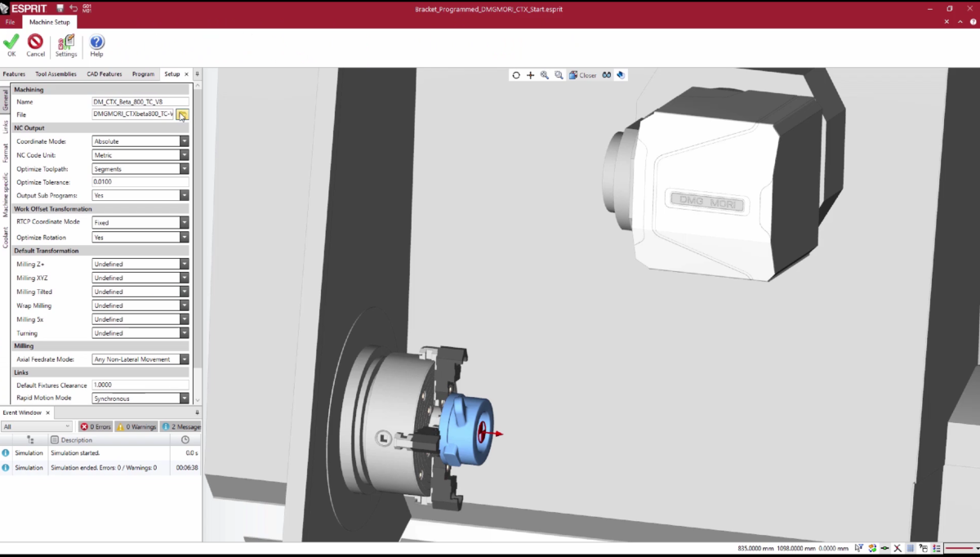Open the Milling Z+ dropdown
Screen dimensions: 980x557
point(185,264)
